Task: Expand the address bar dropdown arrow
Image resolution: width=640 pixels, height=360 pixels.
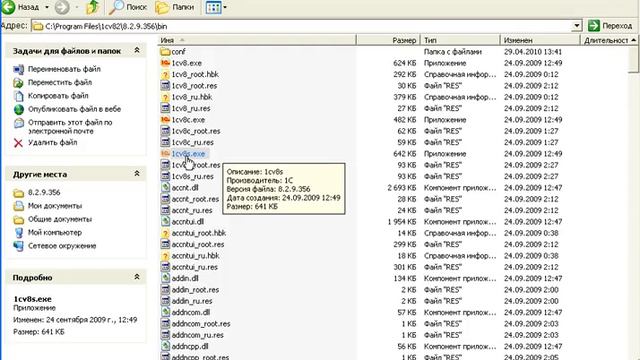Action: point(576,26)
